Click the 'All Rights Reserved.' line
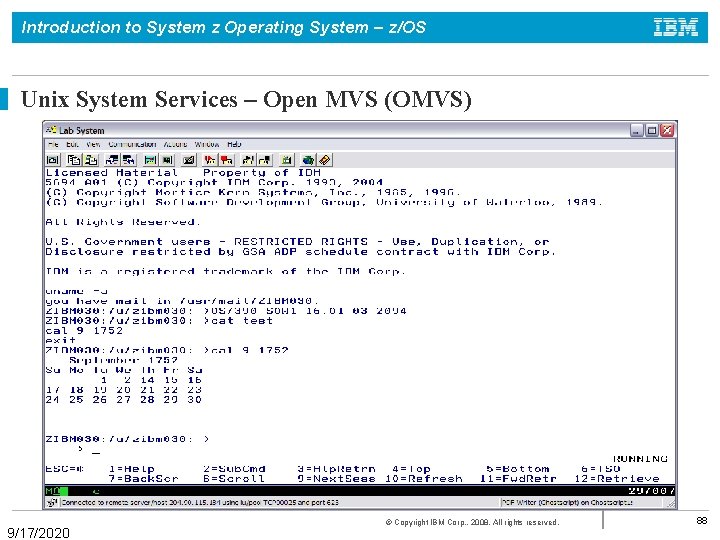The height and width of the screenshot is (540, 720). point(123,222)
